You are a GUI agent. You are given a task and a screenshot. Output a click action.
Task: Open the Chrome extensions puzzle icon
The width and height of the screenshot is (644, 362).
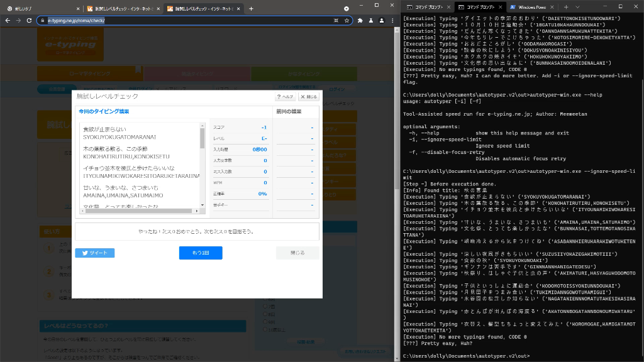(x=360, y=20)
